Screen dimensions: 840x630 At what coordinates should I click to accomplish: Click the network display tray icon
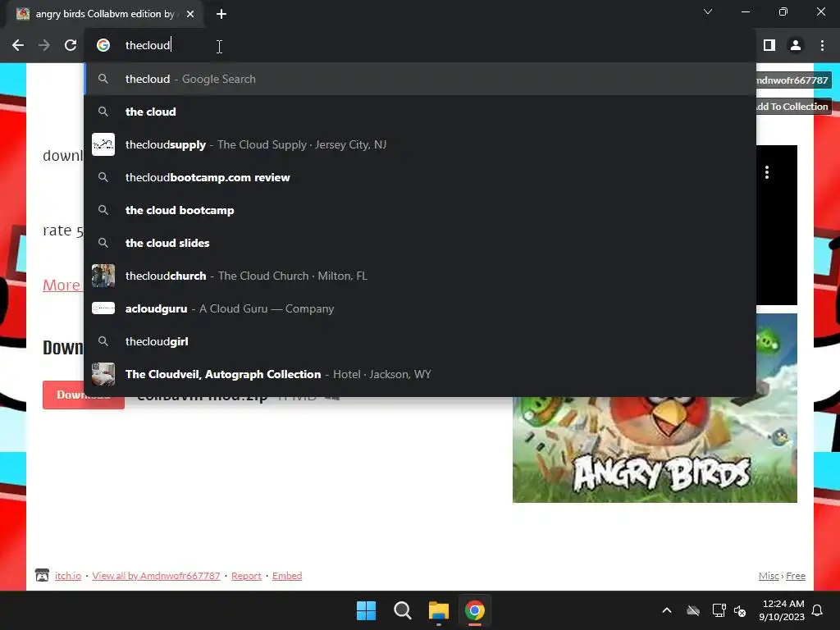[719, 610]
